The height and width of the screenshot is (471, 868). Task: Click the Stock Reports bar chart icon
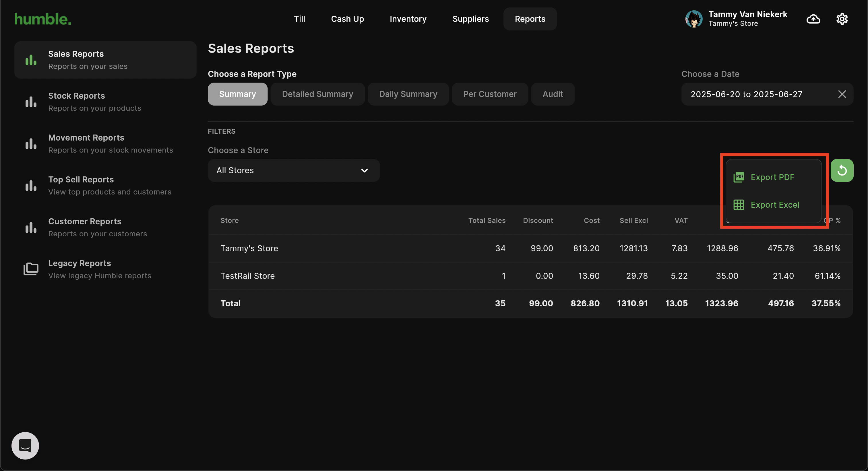[31, 102]
